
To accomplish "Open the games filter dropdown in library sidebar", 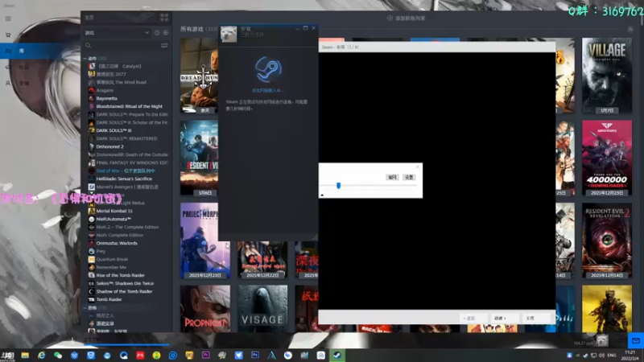I will click(117, 33).
